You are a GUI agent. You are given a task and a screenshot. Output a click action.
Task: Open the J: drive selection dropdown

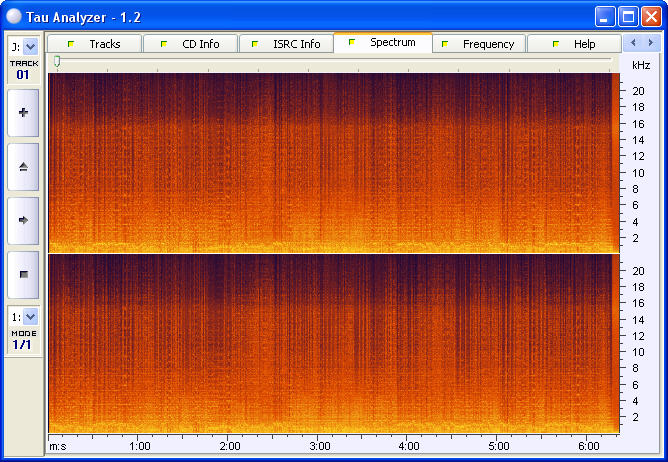30,46
